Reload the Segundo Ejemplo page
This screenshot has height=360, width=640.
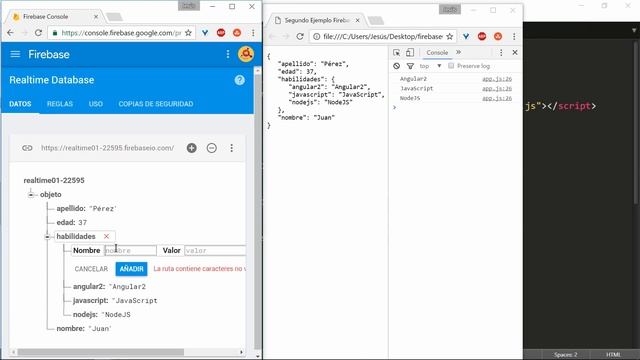(300, 36)
